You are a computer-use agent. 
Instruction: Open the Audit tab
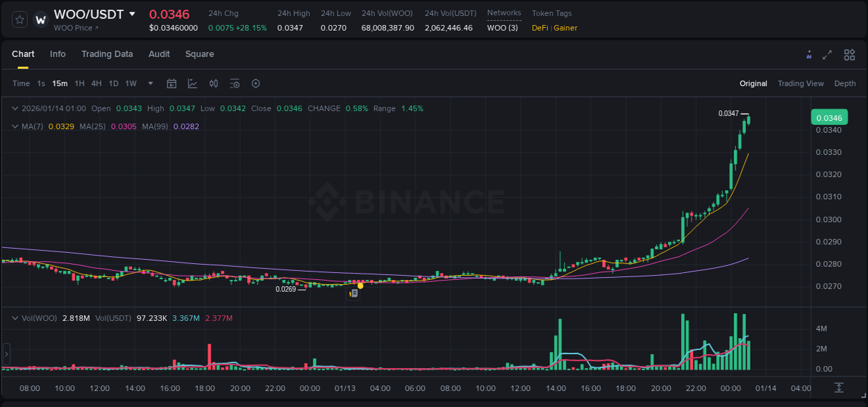coord(159,53)
